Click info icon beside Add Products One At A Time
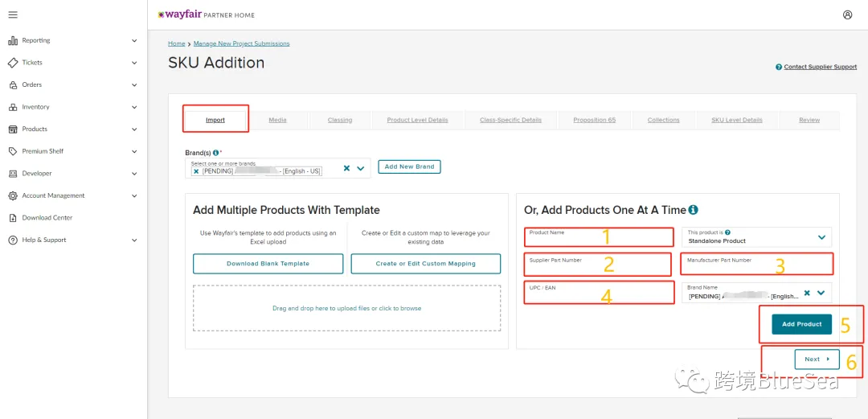 [x=693, y=210]
